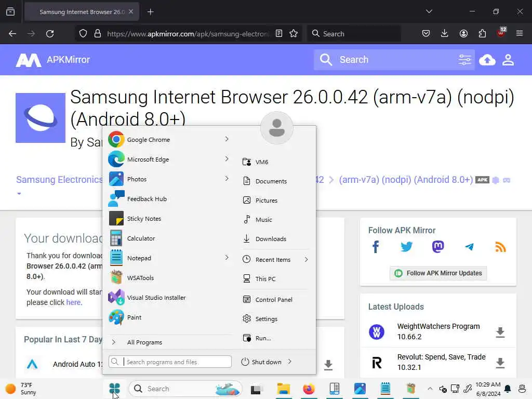Click Samsung Electronics breadcrumb link

59,179
